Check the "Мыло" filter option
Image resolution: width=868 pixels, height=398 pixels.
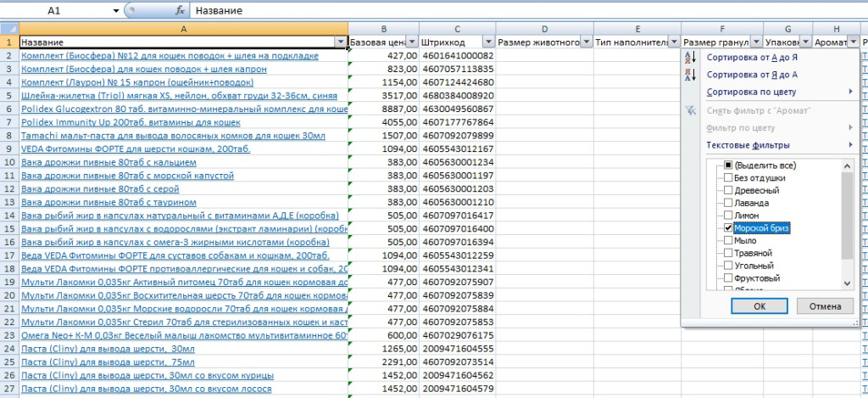tap(728, 240)
